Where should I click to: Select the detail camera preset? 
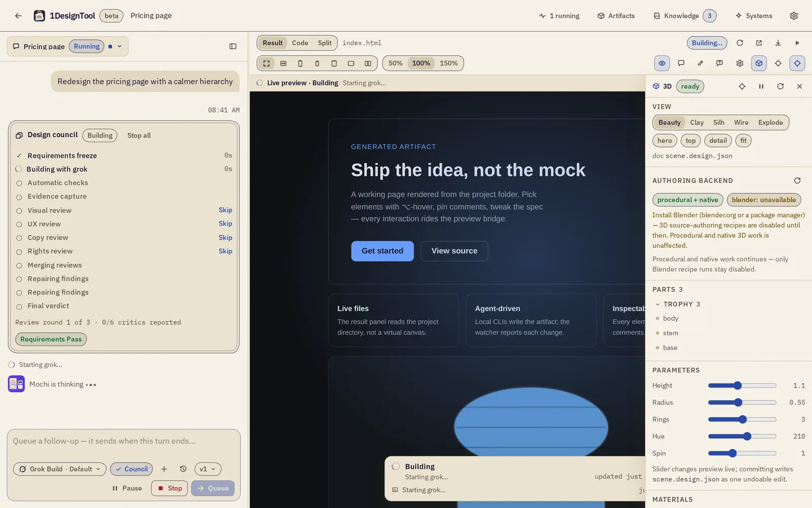[x=718, y=141]
